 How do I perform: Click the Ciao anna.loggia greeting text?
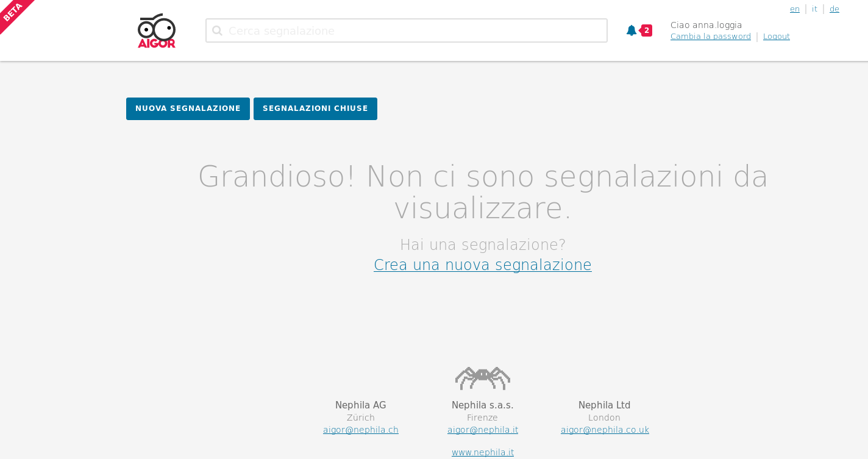click(706, 25)
